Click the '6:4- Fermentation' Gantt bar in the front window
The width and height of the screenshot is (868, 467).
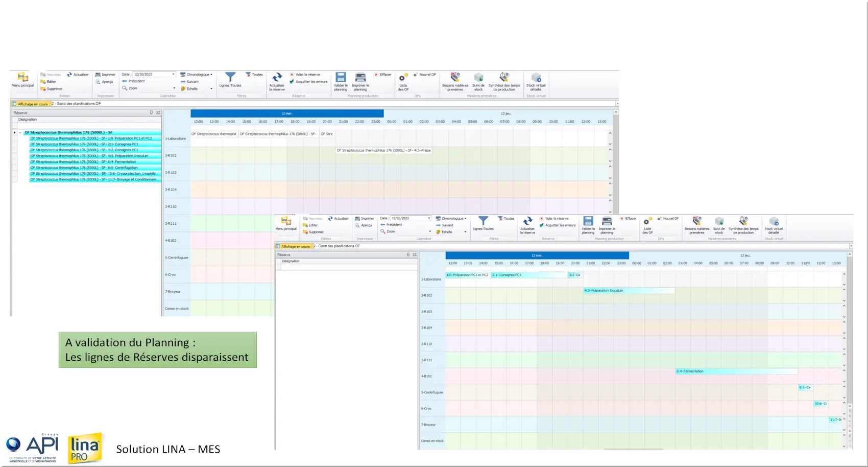(736, 371)
